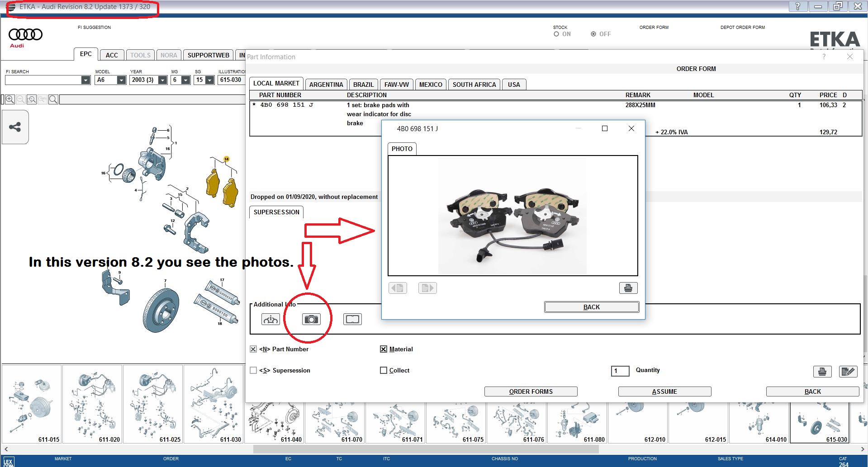Select the STOCK ON radio button
868x467 pixels.
pyautogui.click(x=556, y=34)
